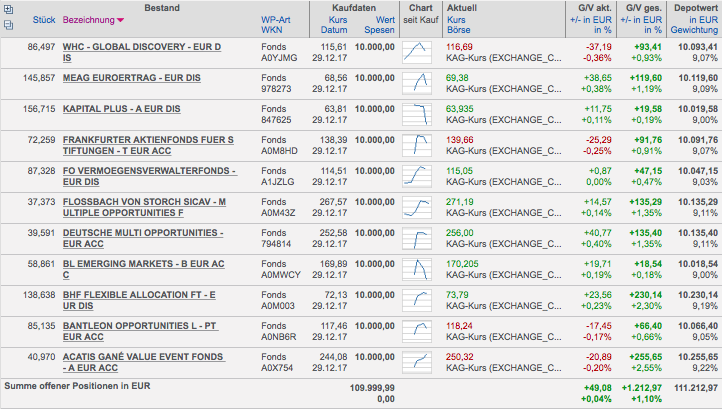Click the collapse-all icon below the plus icon
Viewport: 722px width, 409px height.
click(8, 25)
